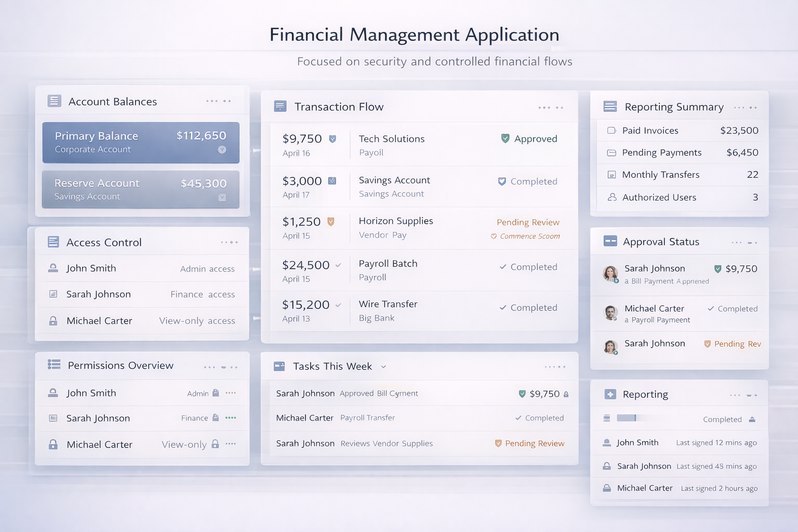Click the lock icon beside Michael Carter View-only
Viewport: 798px width, 532px height.
coord(215,444)
